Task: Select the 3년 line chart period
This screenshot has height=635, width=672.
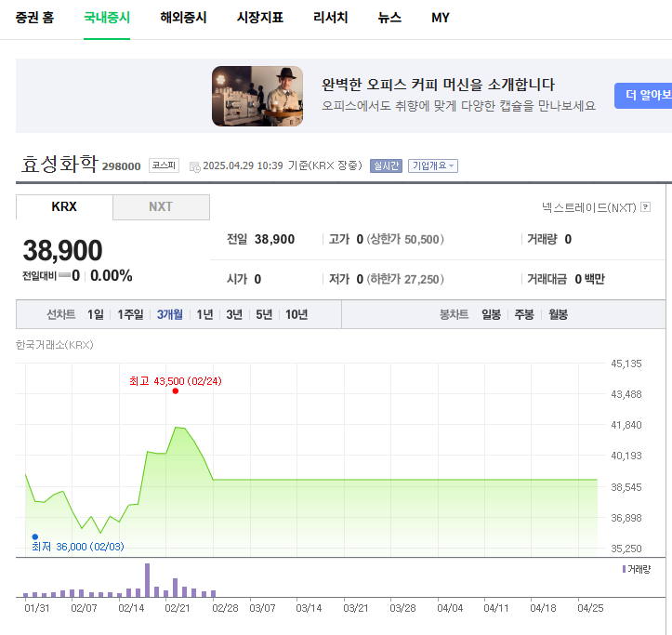Action: point(234,315)
